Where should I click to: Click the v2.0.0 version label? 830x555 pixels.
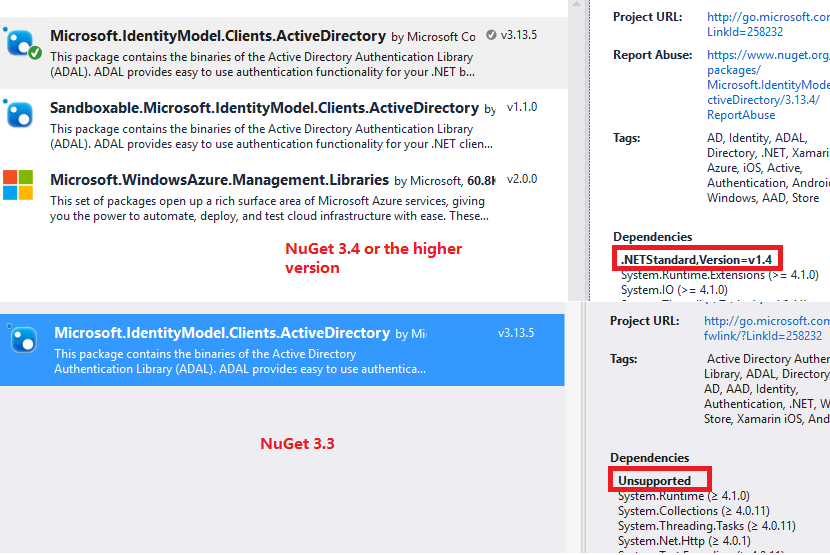522,180
